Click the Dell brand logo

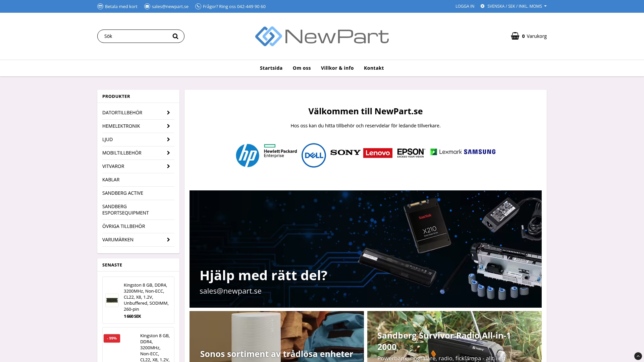[313, 155]
